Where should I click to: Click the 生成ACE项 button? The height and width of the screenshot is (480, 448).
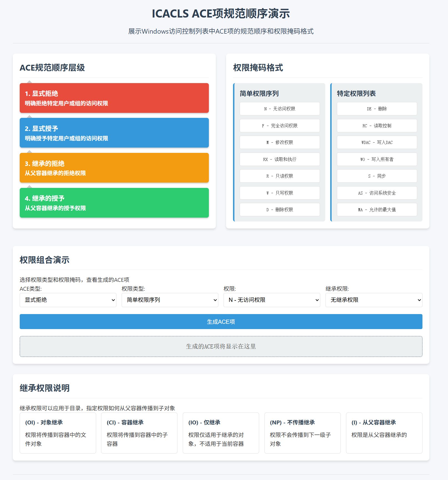(221, 322)
